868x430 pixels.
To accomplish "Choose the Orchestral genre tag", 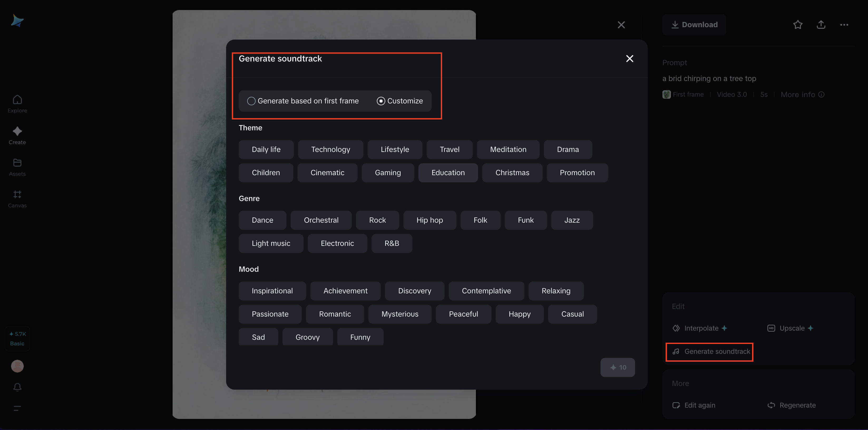I will click(x=321, y=220).
